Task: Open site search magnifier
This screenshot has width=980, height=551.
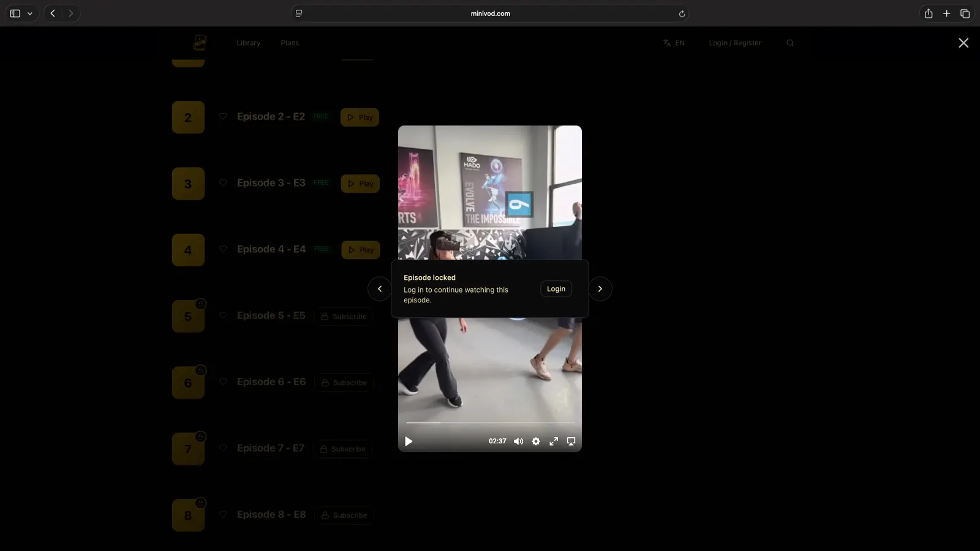Action: point(790,43)
